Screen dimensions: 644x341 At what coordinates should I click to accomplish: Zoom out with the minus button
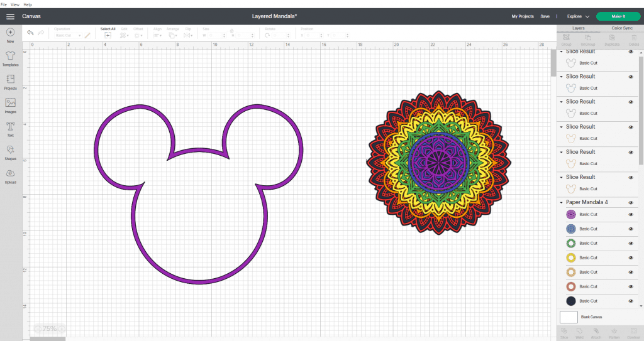tap(38, 328)
